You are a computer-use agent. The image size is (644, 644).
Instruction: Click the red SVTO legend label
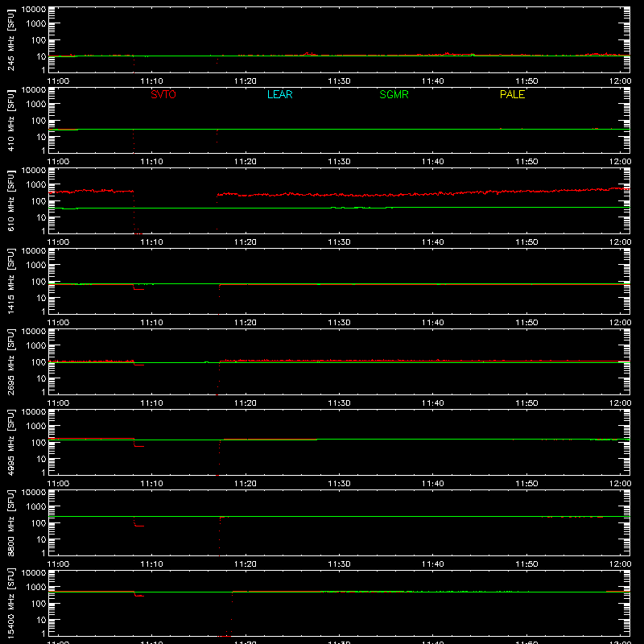(x=163, y=94)
